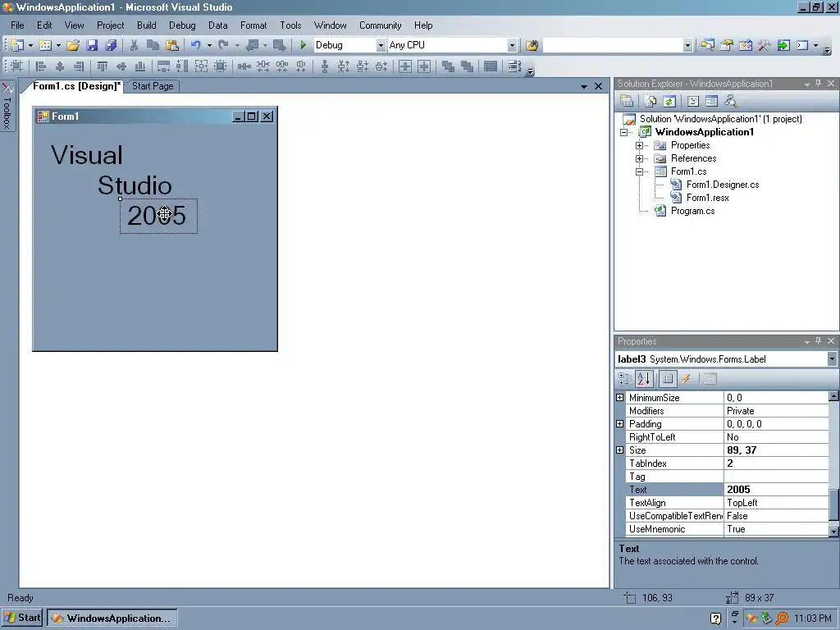The width and height of the screenshot is (840, 630).
Task: Expand the Padding property
Action: [x=620, y=424]
